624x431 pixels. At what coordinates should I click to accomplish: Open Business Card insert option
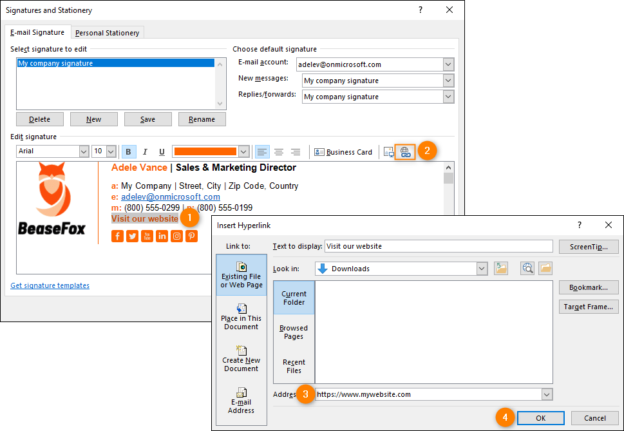click(x=343, y=152)
